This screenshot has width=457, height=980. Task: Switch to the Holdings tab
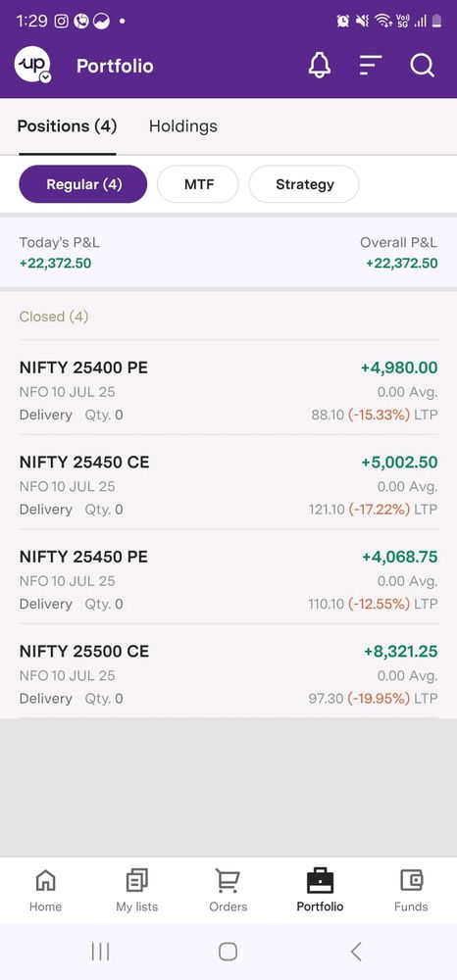point(183,126)
